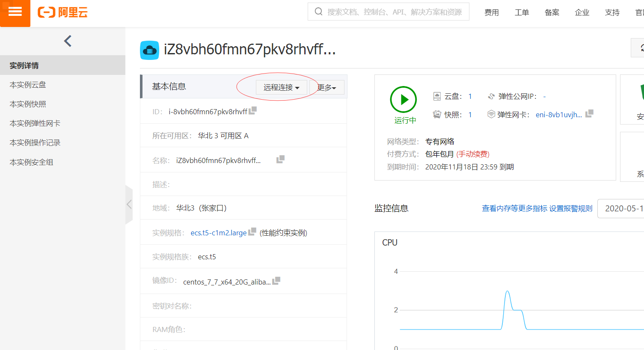The image size is (644, 350).
Task: Open the 更多 dropdown
Action: [327, 87]
